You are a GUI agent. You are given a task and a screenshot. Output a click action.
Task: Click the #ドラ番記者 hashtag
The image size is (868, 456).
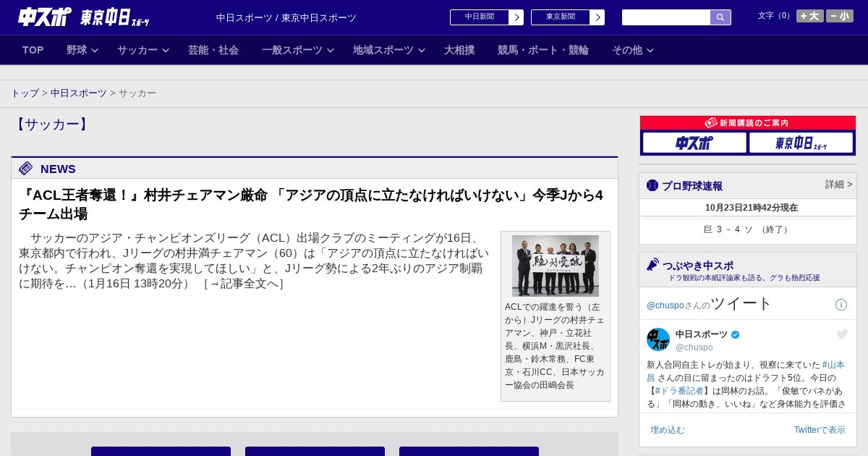click(x=679, y=391)
